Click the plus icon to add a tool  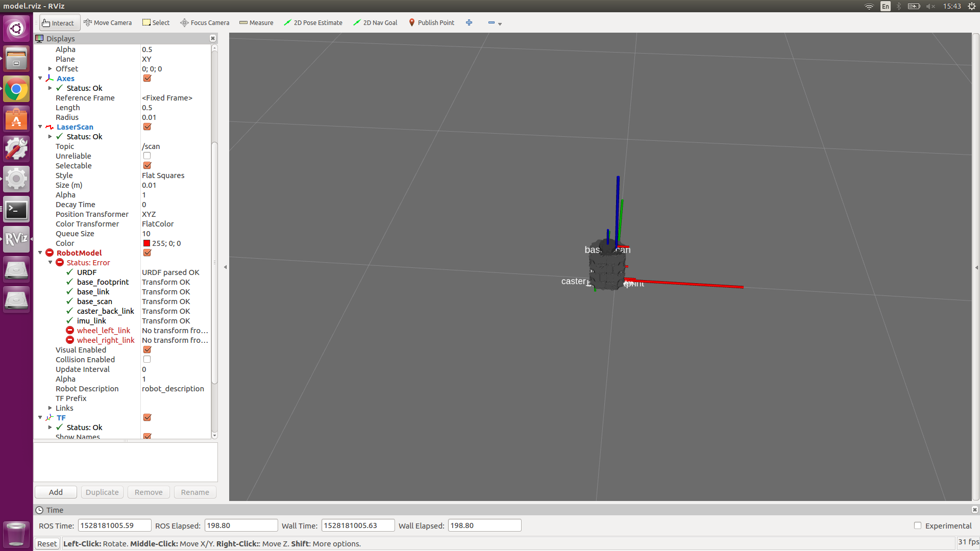[x=469, y=22]
